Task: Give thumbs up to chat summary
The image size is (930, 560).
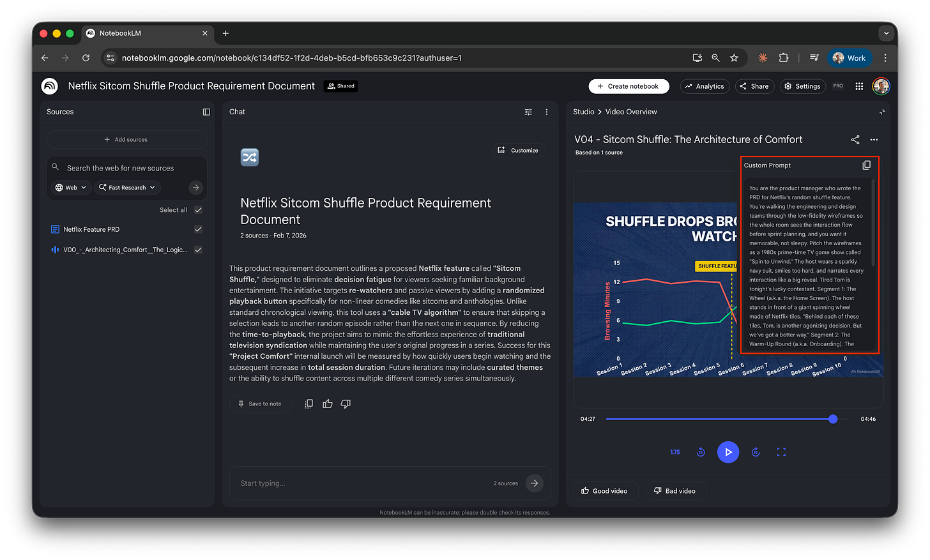Action: (328, 404)
